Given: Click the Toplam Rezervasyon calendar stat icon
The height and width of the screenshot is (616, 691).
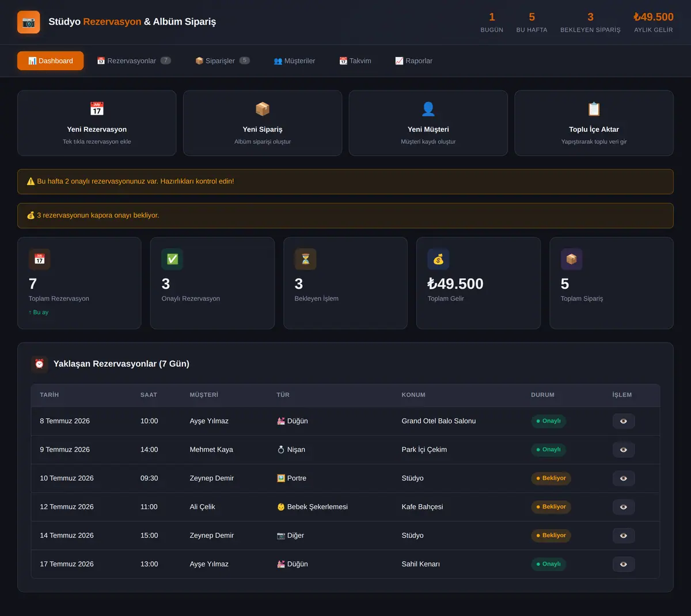Looking at the screenshot, I should click(40, 259).
